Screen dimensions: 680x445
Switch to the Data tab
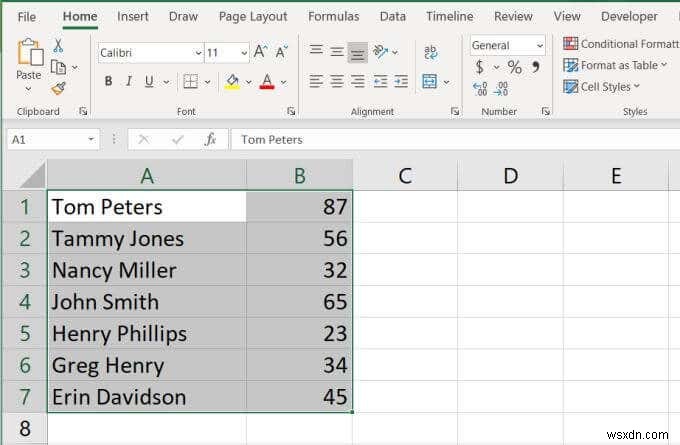(x=392, y=16)
